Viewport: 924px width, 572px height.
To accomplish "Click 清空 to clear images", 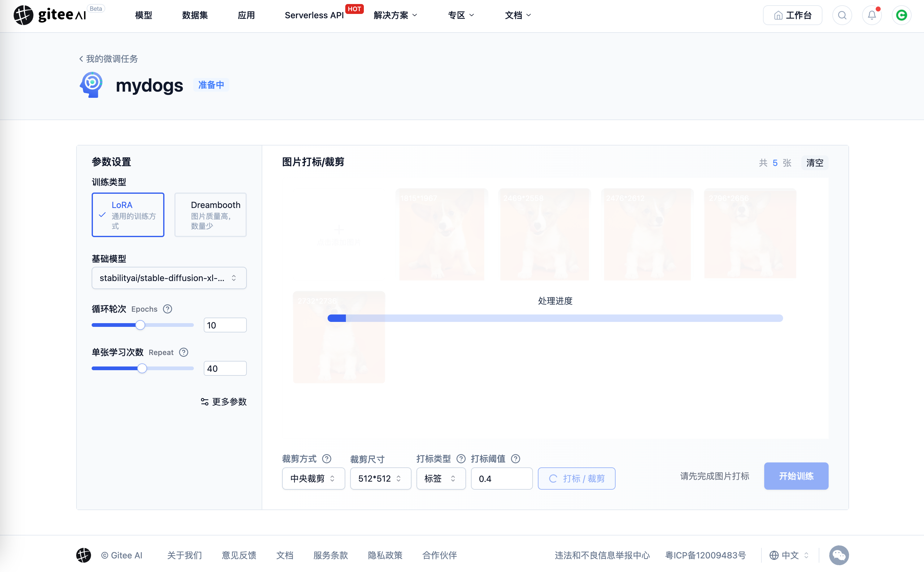I will point(815,163).
